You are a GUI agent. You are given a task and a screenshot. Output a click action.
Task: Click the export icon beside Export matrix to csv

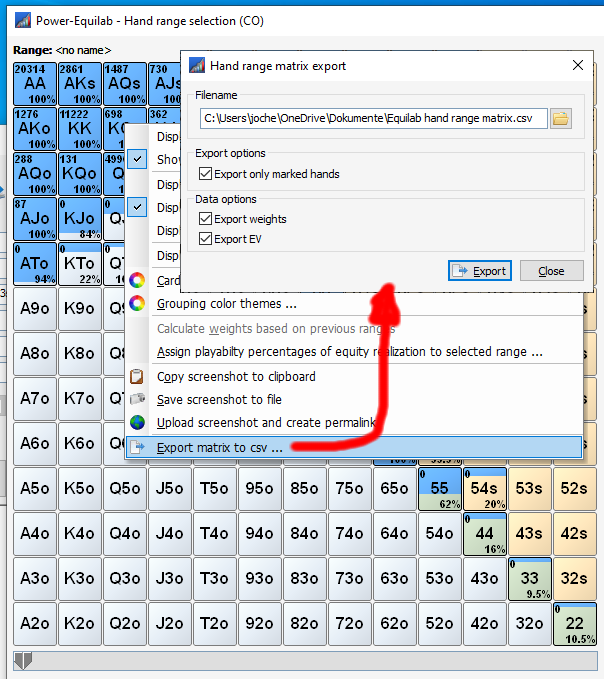[x=138, y=447]
